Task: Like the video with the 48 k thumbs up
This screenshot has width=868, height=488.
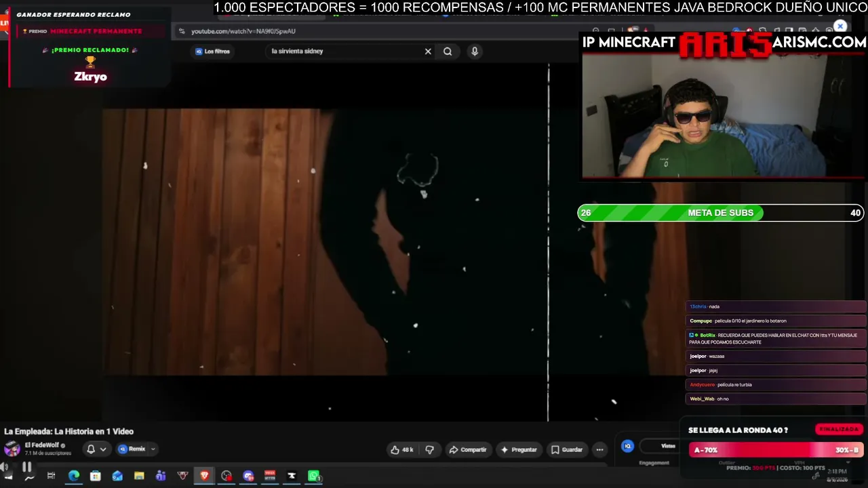Action: click(402, 449)
